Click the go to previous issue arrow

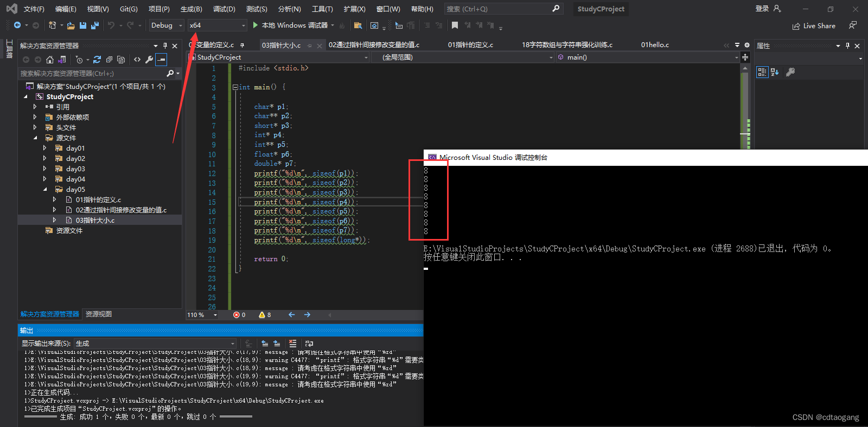coord(291,315)
